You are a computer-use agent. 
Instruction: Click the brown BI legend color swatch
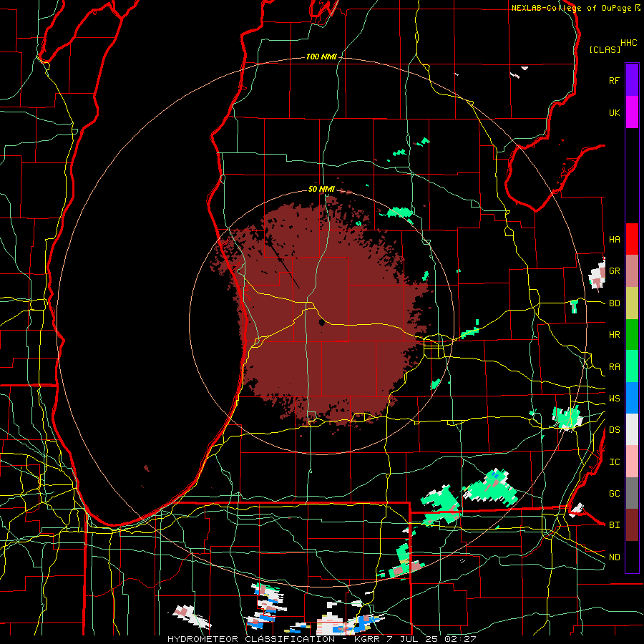632,525
